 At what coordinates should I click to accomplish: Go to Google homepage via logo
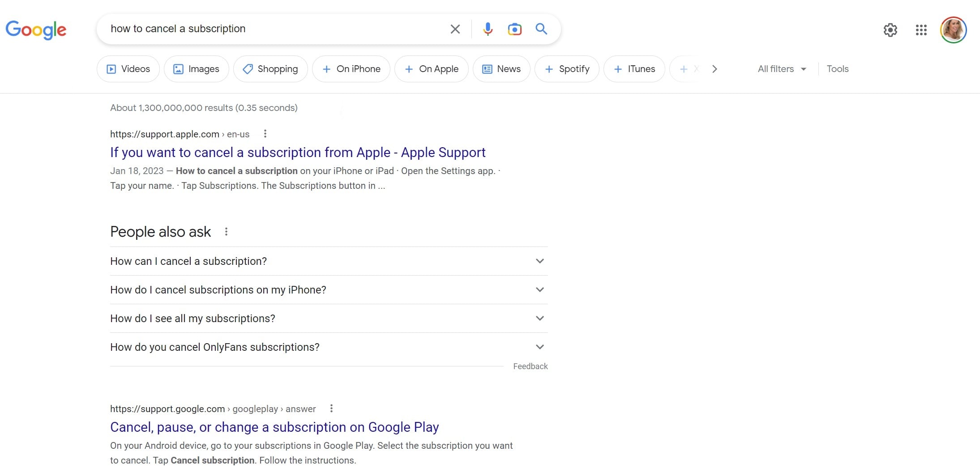(36, 30)
